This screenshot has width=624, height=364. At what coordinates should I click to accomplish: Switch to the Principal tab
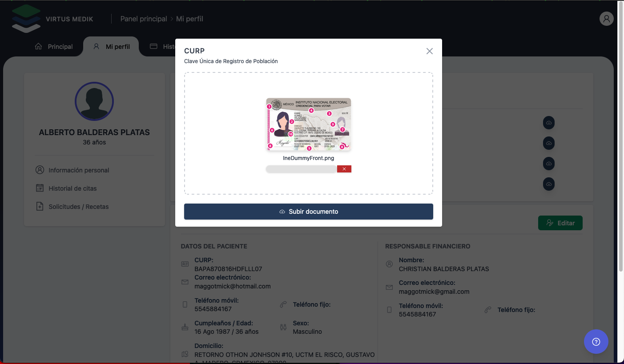tap(54, 47)
